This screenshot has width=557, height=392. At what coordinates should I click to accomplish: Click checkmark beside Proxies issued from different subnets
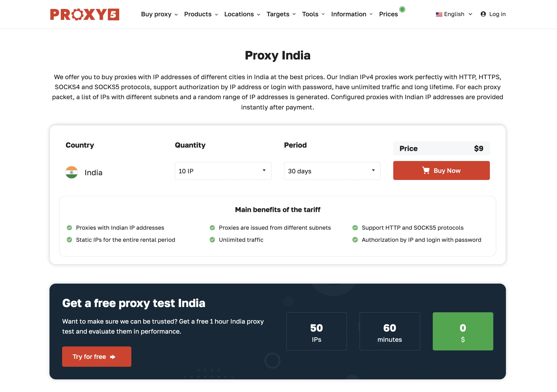212,228
